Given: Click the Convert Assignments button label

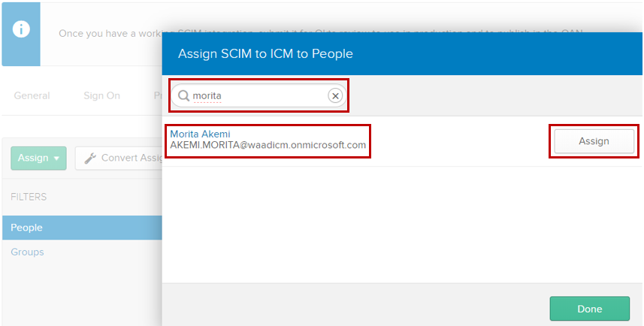Looking at the screenshot, I should click(x=132, y=158).
